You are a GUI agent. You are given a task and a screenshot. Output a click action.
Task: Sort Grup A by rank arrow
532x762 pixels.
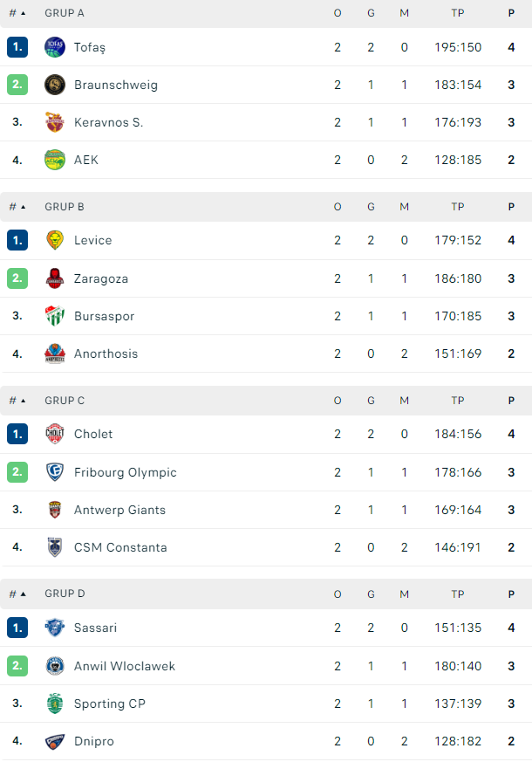pyautogui.click(x=17, y=13)
